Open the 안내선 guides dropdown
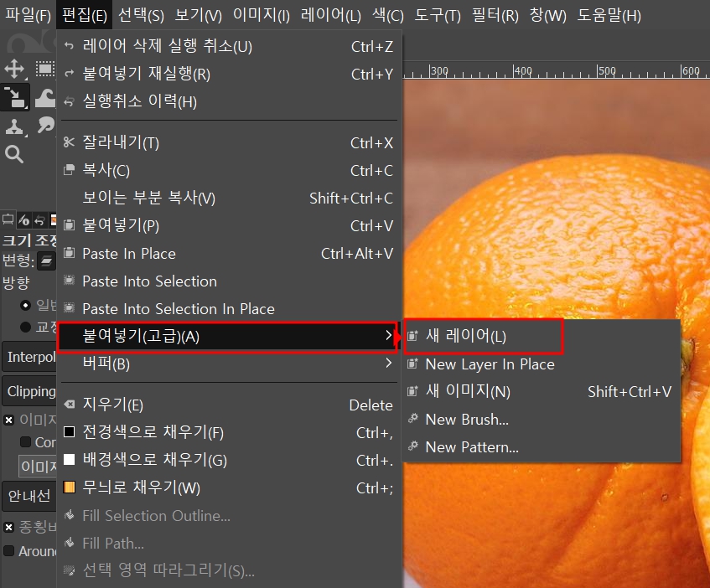The width and height of the screenshot is (710, 588). [x=29, y=496]
